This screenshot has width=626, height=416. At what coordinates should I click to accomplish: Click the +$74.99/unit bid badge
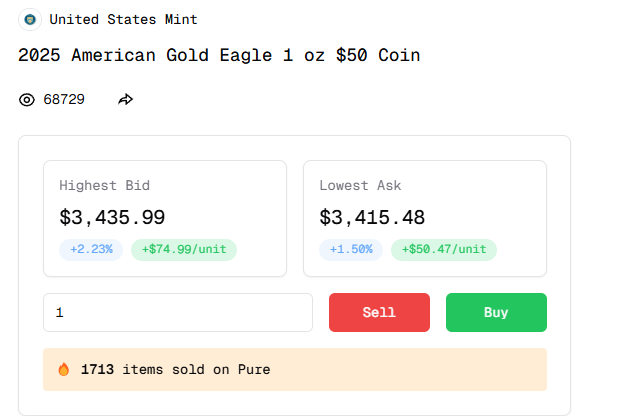(x=184, y=249)
